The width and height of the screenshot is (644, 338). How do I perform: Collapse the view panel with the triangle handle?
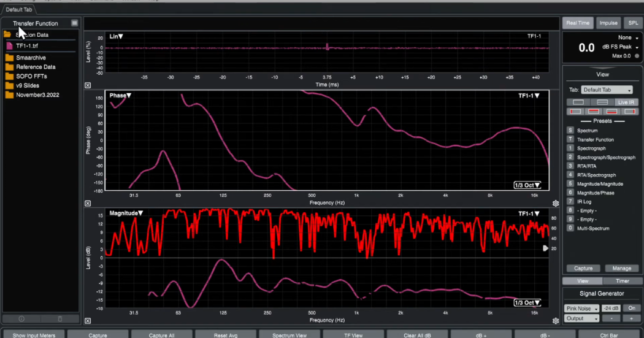coord(602,67)
